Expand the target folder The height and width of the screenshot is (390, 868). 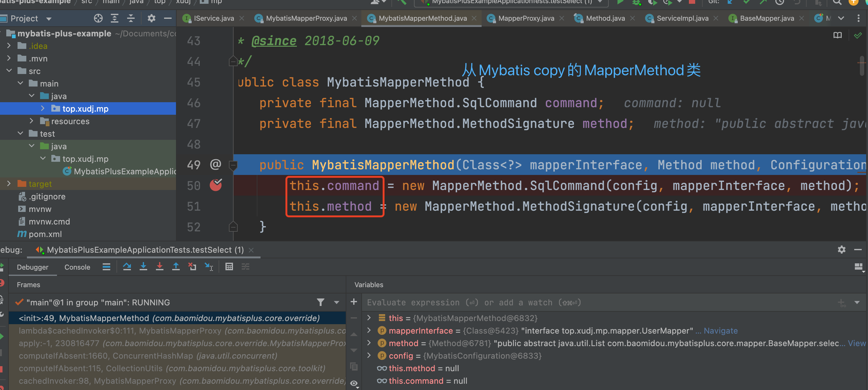pos(9,183)
